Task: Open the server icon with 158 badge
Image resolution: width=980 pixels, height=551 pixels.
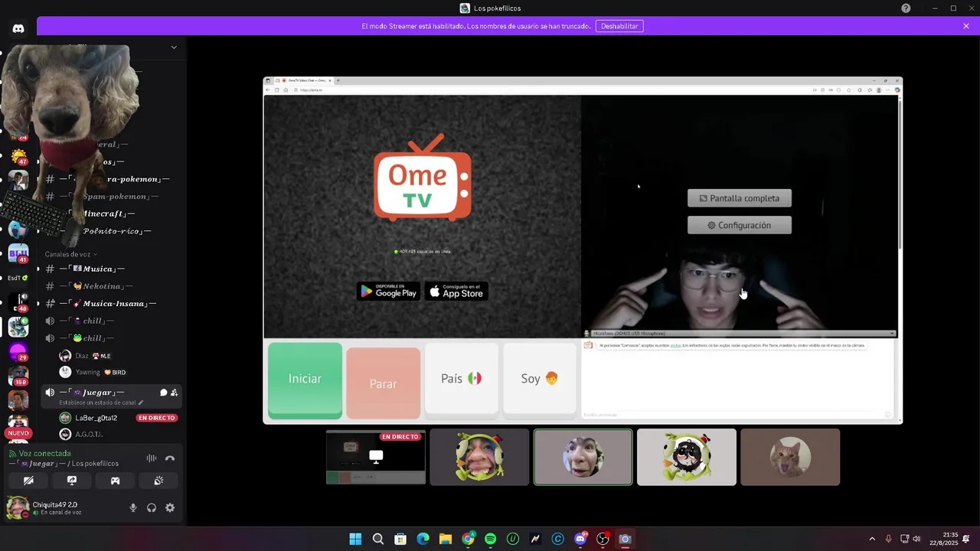Action: click(18, 377)
